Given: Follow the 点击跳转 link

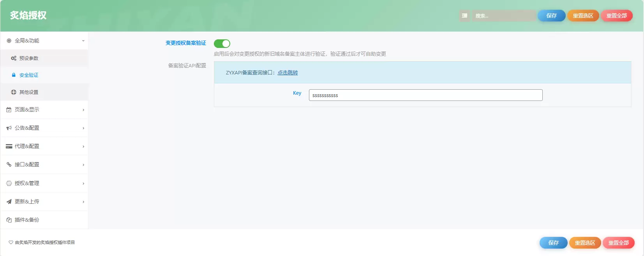Looking at the screenshot, I should [x=288, y=72].
